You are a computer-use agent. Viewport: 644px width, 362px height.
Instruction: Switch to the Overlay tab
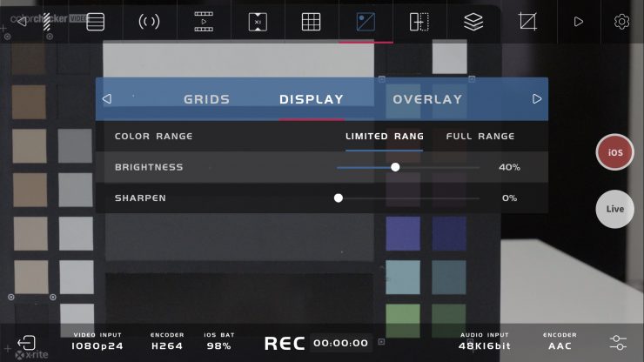[x=427, y=99]
